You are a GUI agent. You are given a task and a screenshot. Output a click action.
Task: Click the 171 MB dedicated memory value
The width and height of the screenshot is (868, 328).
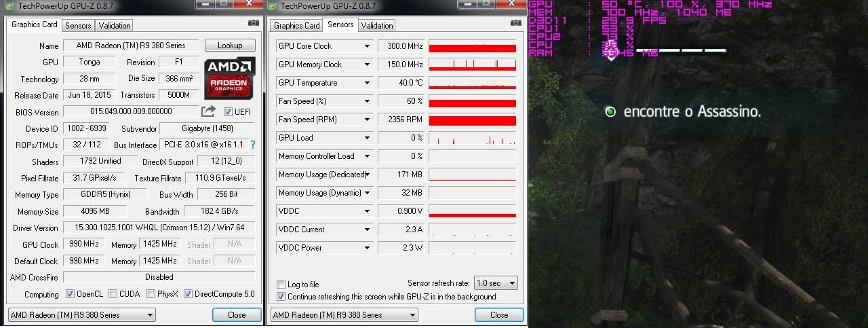pos(401,175)
